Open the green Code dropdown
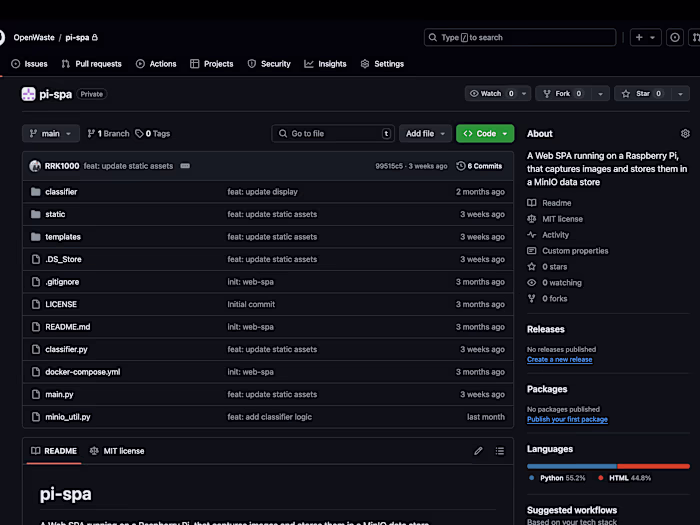Screen dimensions: 700x525 (x=485, y=133)
